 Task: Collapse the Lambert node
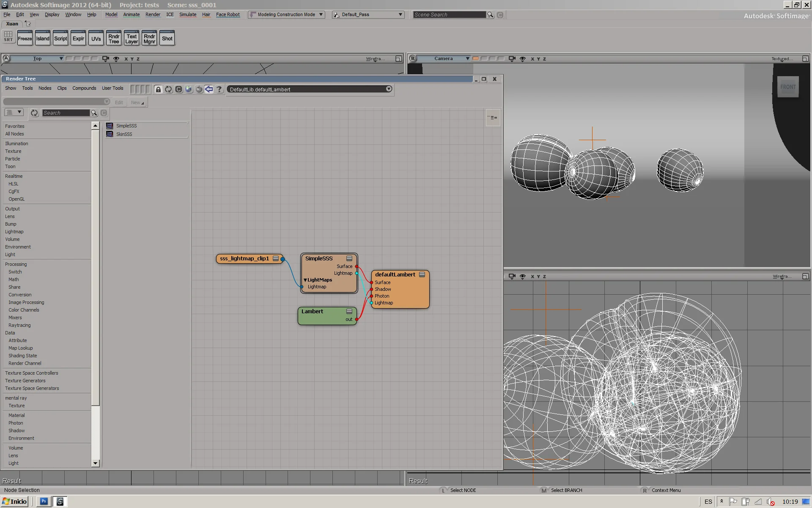coord(349,312)
